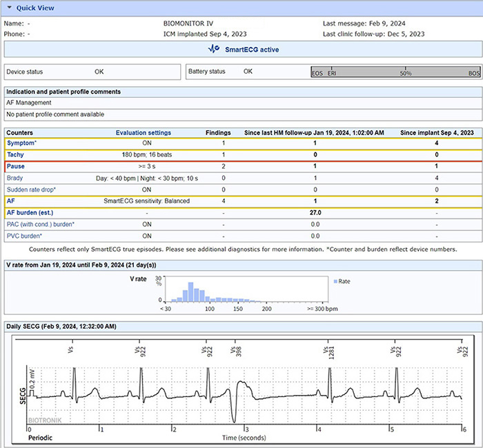
Task: Open the Evaluation settings link
Action: tap(144, 132)
